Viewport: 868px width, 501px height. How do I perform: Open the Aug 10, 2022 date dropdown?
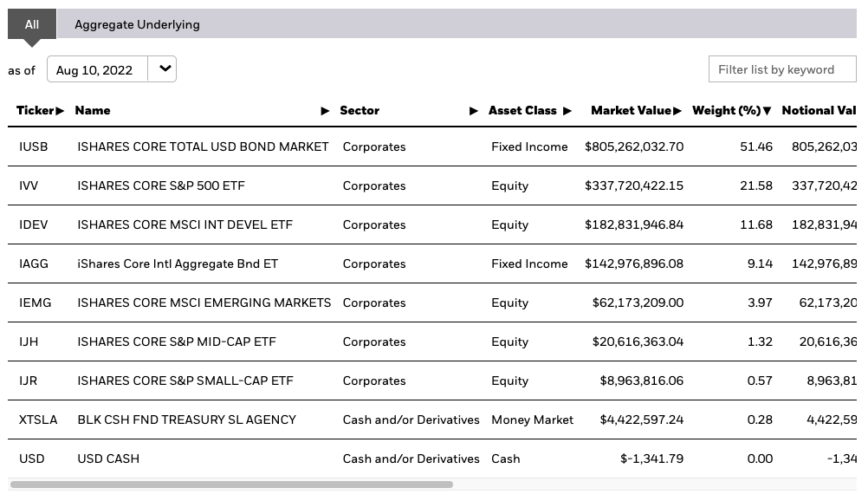[x=111, y=69]
